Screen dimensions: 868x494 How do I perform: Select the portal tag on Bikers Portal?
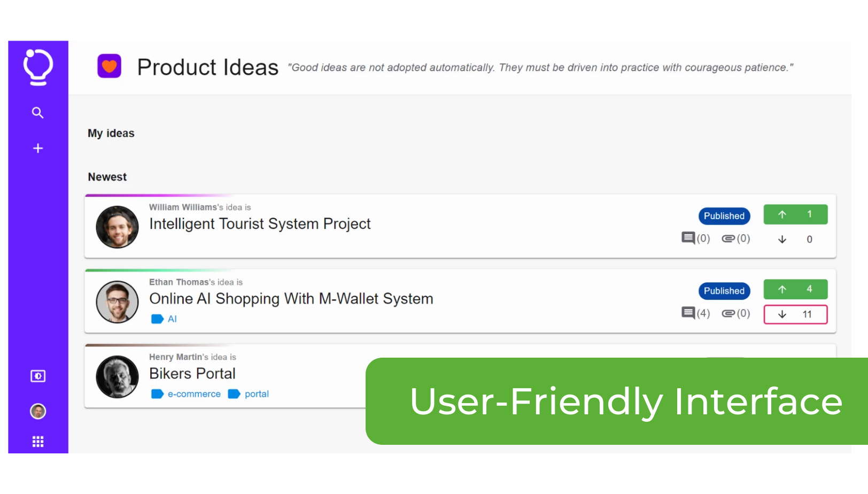pyautogui.click(x=256, y=394)
